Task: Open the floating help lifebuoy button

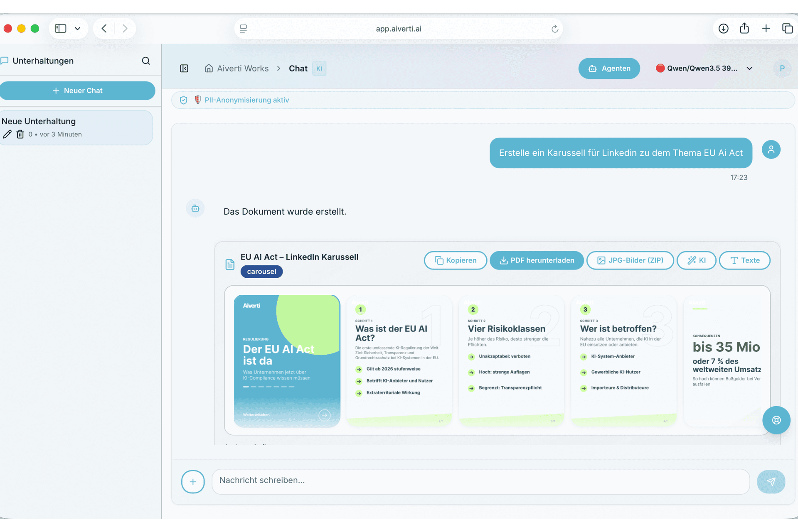Action: coord(776,420)
